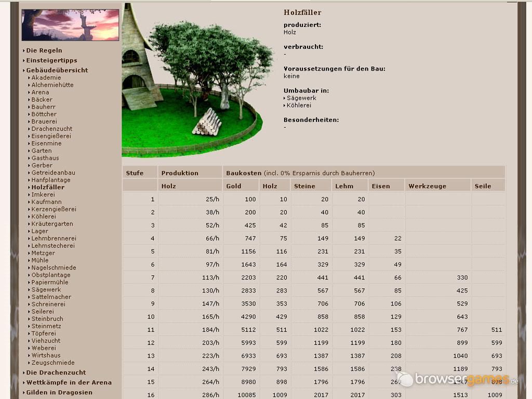This screenshot has height=399, width=532.
Task: Go to Papiermühle
Action: click(x=49, y=283)
